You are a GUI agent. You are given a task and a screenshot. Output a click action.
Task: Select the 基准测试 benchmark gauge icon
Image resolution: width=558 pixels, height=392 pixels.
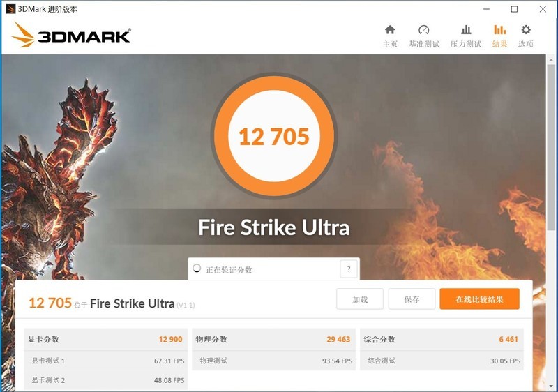pos(424,30)
